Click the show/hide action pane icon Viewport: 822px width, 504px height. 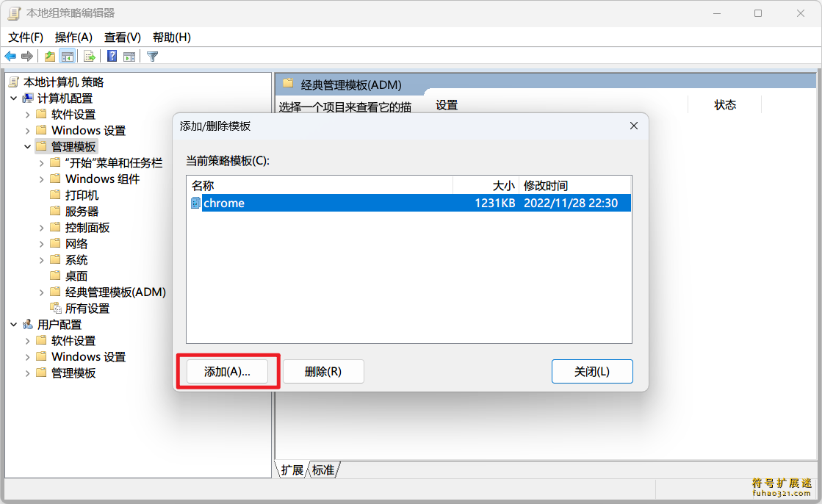click(129, 56)
